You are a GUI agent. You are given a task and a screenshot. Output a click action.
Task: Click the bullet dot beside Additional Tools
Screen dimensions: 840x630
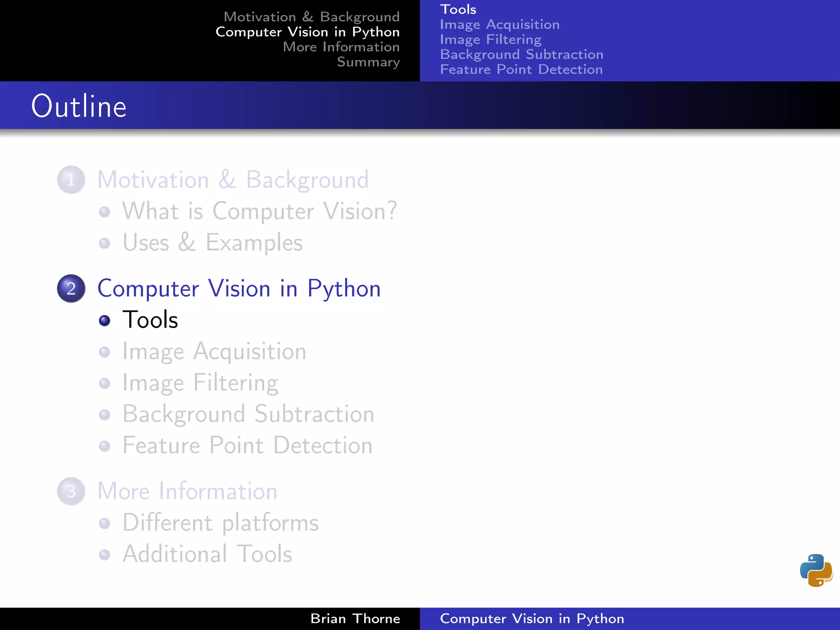[x=105, y=555]
